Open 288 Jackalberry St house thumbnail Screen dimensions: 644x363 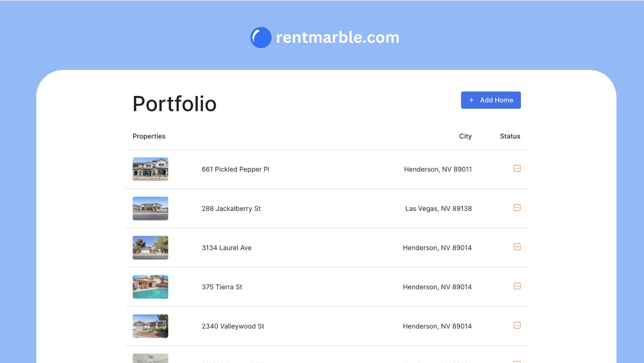[x=150, y=208]
